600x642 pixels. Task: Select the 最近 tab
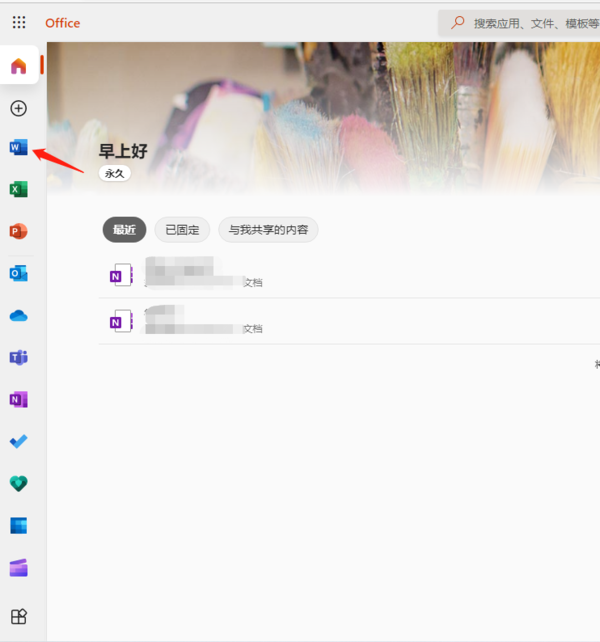pos(124,230)
